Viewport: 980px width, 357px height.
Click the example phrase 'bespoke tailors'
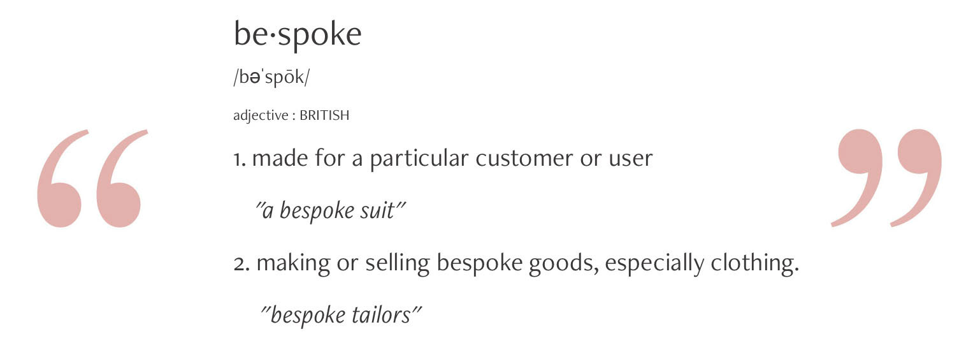(342, 315)
